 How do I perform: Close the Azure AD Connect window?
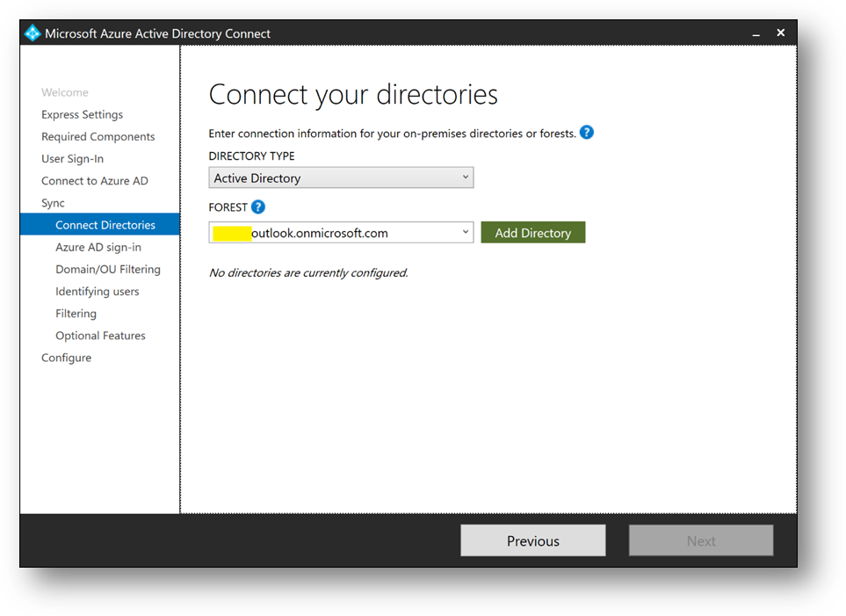781,33
